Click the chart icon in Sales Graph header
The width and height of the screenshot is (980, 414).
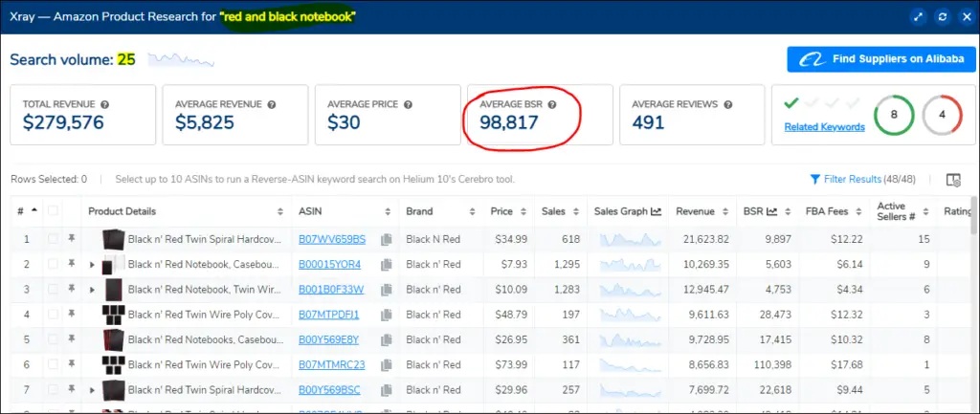[656, 211]
